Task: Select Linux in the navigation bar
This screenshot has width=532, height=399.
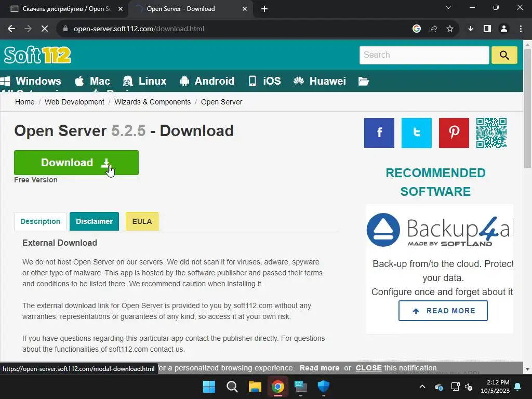Action: (x=144, y=81)
